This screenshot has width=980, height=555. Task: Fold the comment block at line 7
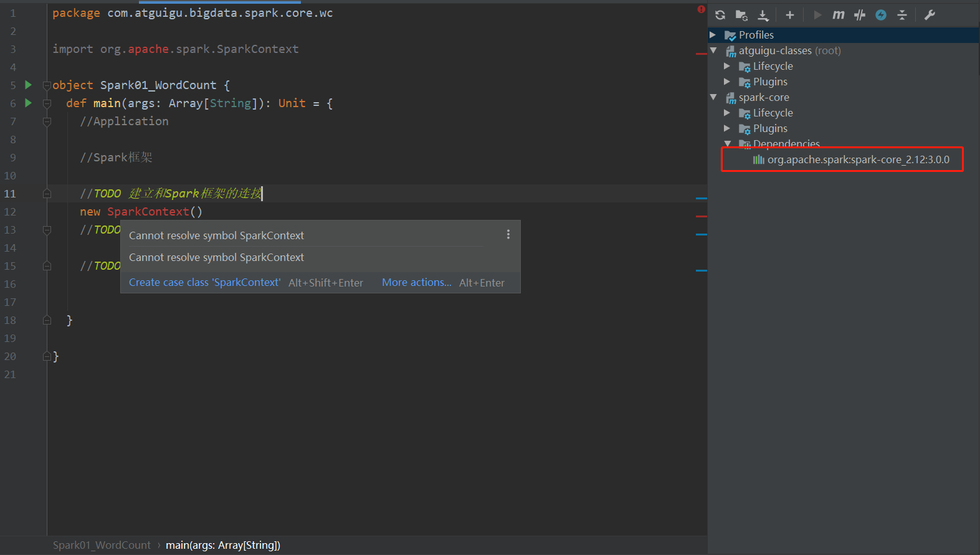47,121
